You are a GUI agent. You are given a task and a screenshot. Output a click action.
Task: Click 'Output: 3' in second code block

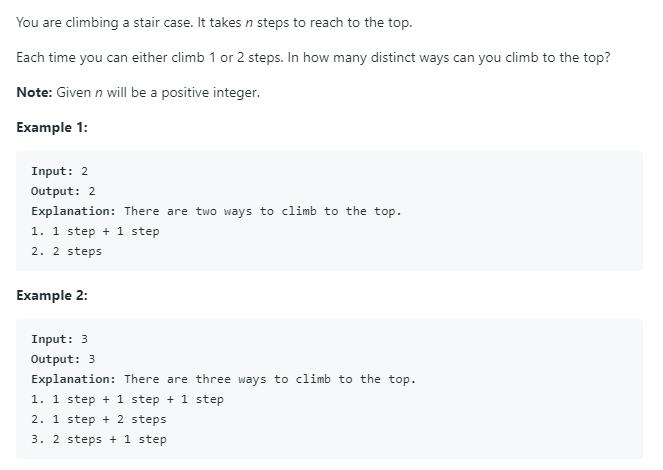click(63, 359)
